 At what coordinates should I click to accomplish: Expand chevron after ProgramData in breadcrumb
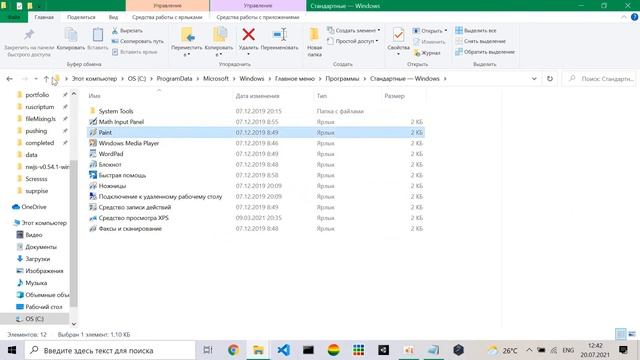198,79
